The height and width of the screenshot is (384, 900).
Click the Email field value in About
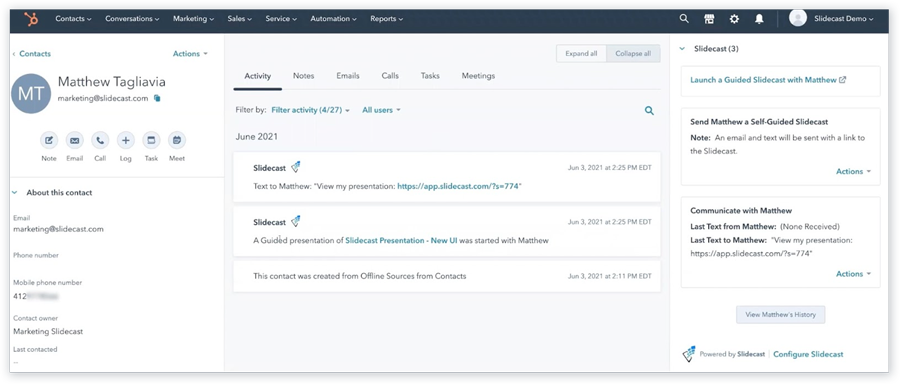[59, 229]
